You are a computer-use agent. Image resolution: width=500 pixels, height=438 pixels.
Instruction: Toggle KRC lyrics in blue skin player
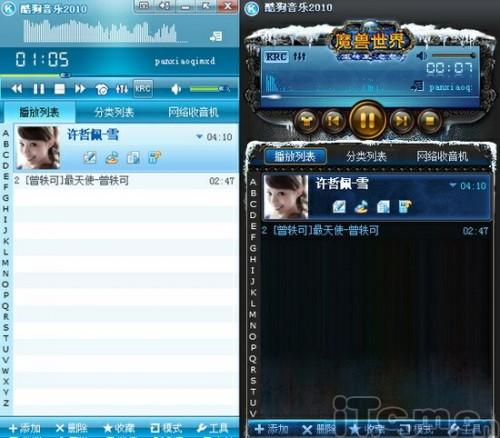(143, 89)
